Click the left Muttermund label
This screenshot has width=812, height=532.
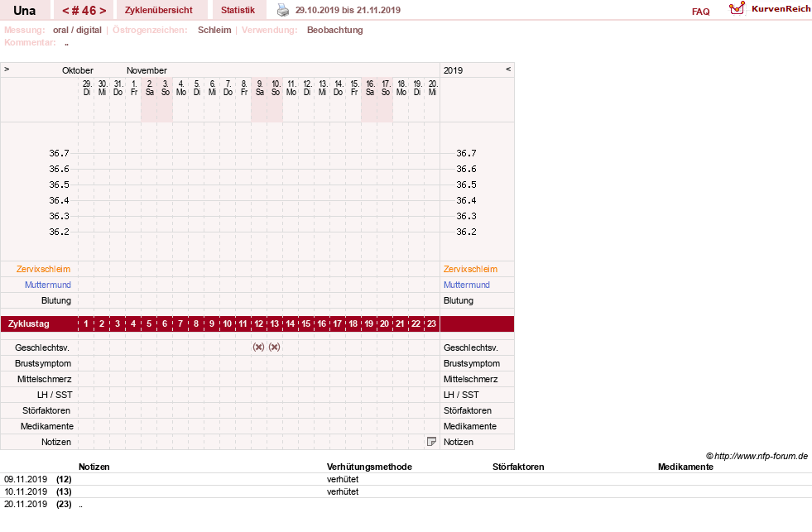pos(48,285)
